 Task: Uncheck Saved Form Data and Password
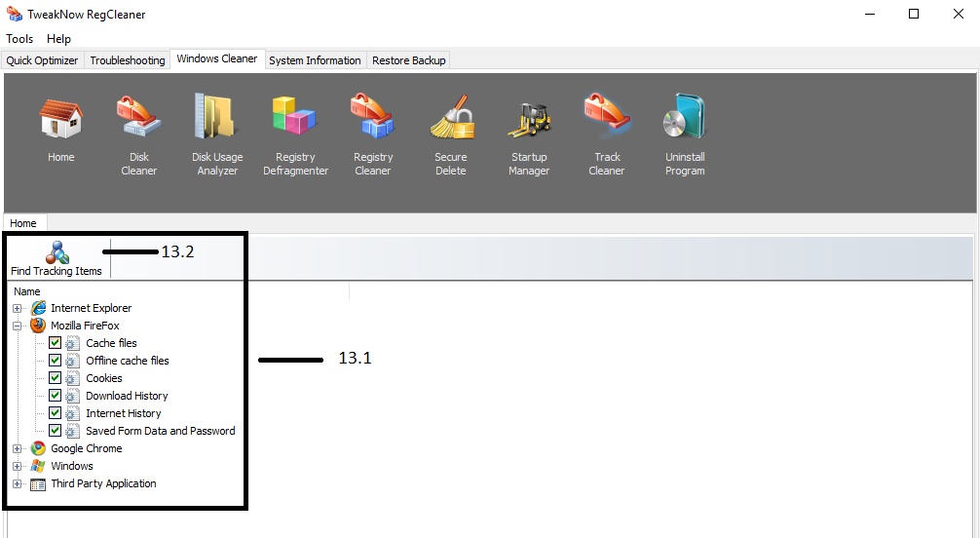click(x=55, y=431)
